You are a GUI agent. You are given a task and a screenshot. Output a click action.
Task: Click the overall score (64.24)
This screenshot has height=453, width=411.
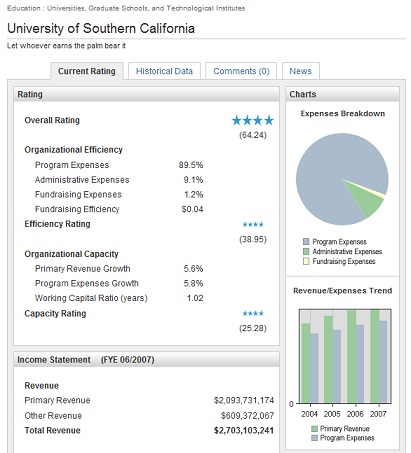click(x=253, y=135)
